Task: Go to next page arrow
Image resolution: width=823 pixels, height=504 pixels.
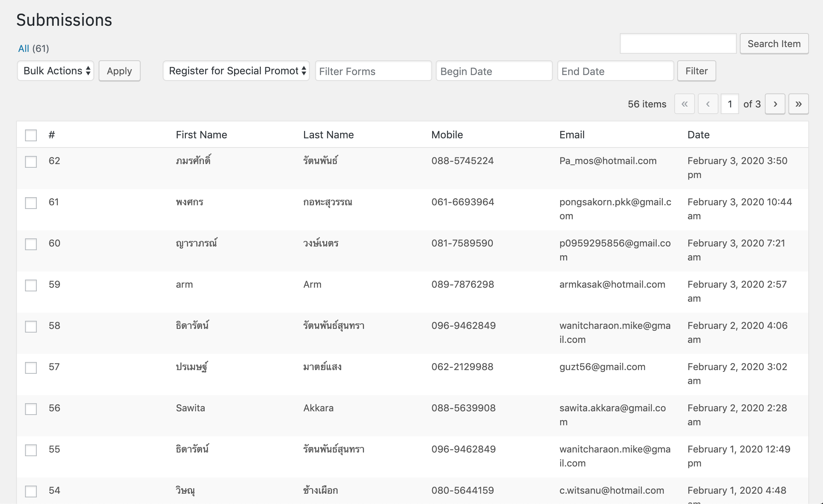Action: tap(775, 104)
